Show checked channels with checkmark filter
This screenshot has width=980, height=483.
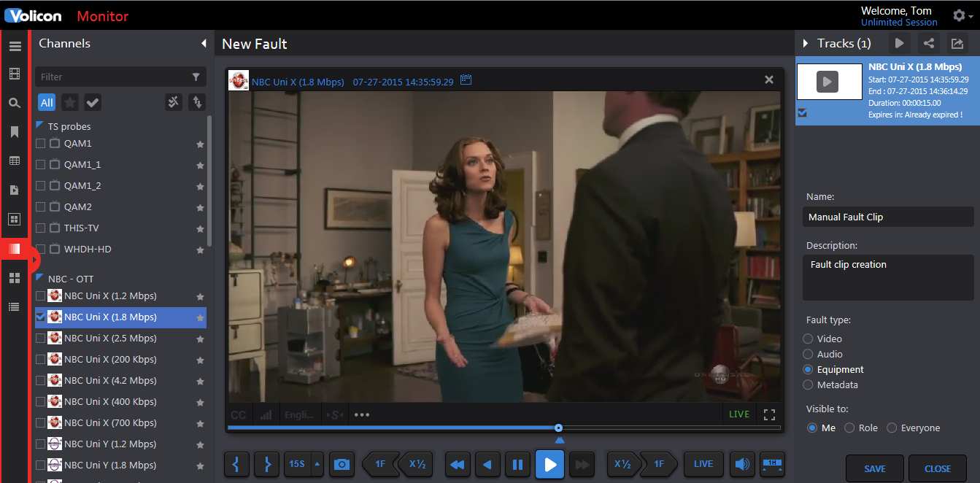click(x=93, y=102)
